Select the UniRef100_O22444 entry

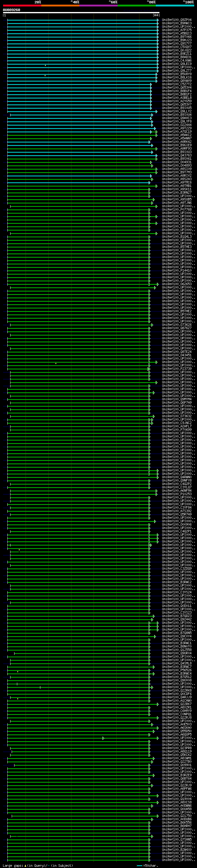click(177, 125)
